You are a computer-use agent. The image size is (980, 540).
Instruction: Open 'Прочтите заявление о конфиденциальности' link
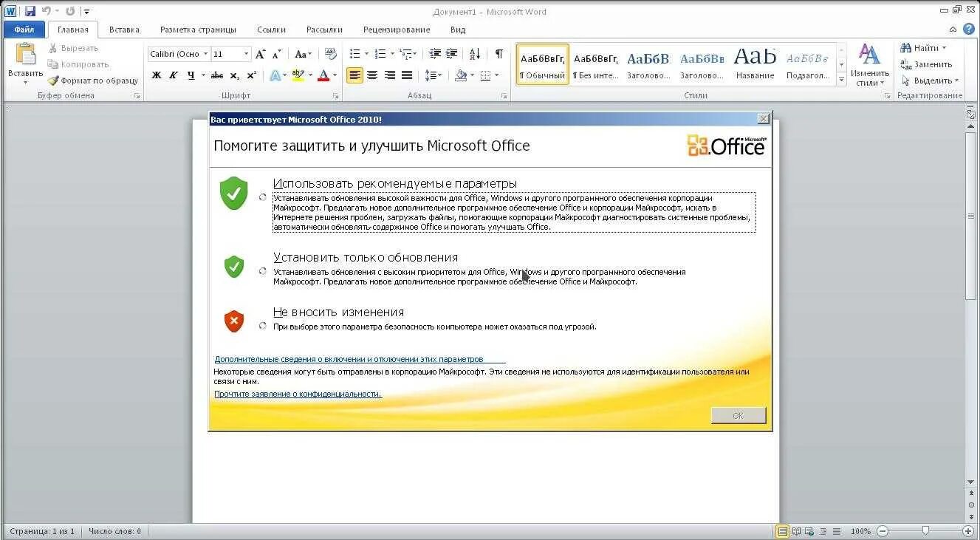point(298,394)
